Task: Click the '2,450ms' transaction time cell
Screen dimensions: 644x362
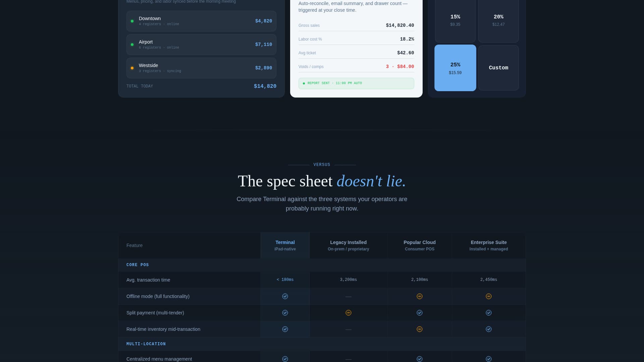Action: pyautogui.click(x=489, y=280)
